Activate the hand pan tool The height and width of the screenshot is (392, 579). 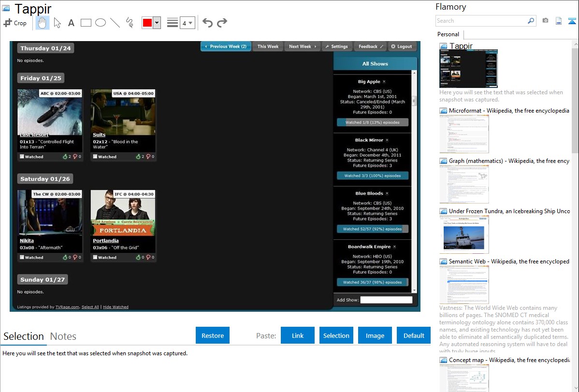[42, 23]
